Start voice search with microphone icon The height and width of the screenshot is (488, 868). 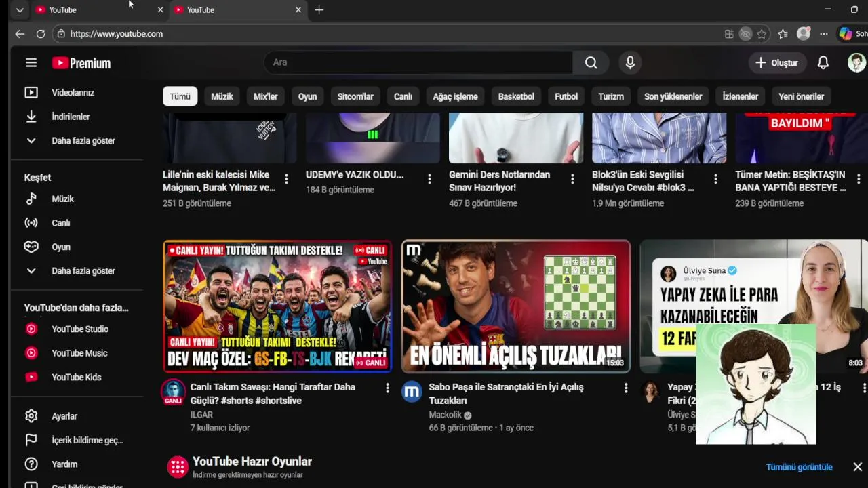pyautogui.click(x=630, y=62)
